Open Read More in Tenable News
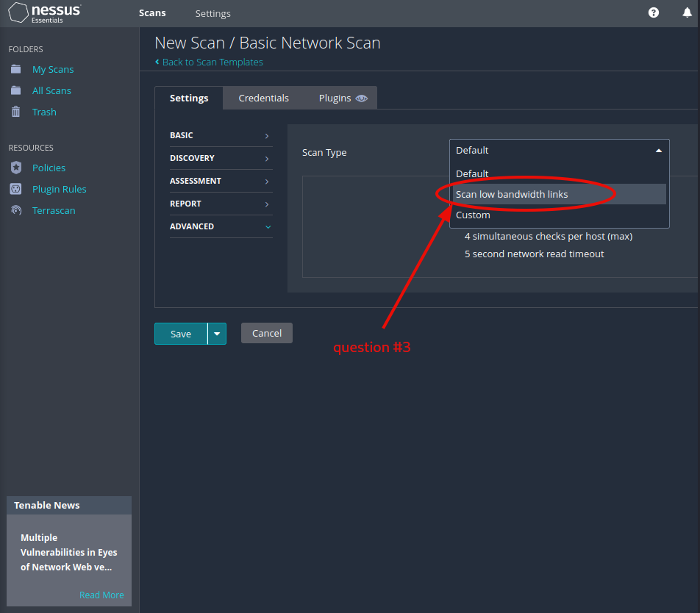700x613 pixels. [101, 595]
